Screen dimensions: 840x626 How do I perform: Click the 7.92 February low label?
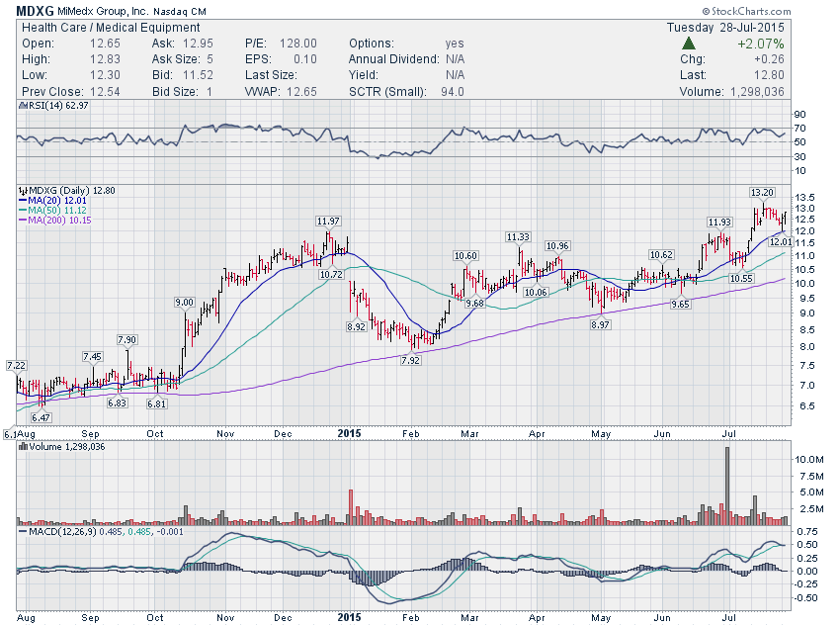410,360
